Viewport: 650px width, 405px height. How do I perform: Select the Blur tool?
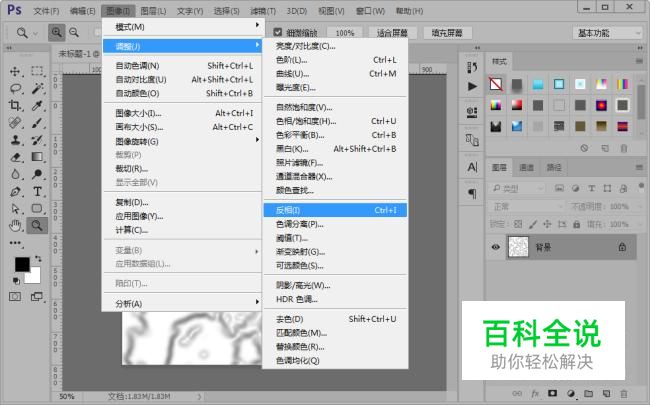pyautogui.click(x=15, y=174)
